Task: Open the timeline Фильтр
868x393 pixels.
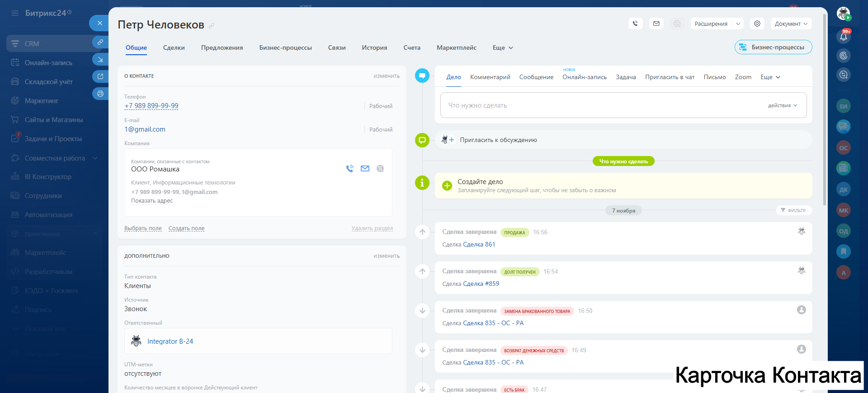Action: pos(793,210)
